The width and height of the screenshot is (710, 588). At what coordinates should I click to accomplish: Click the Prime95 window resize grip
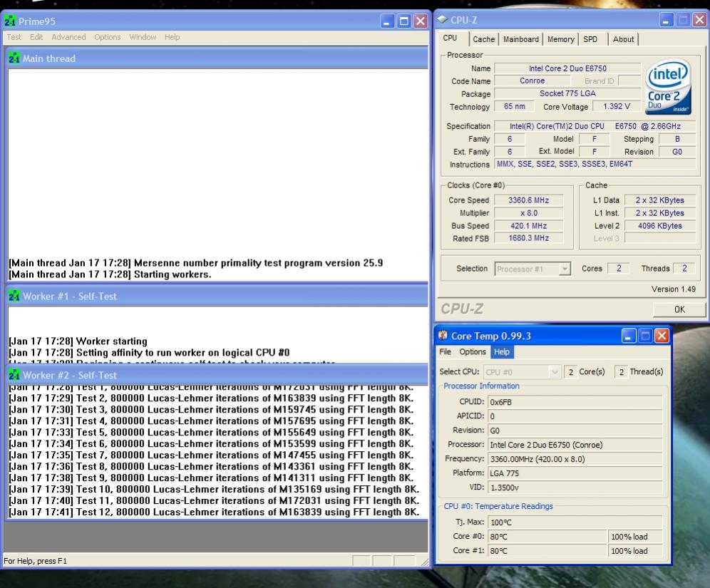[x=424, y=562]
